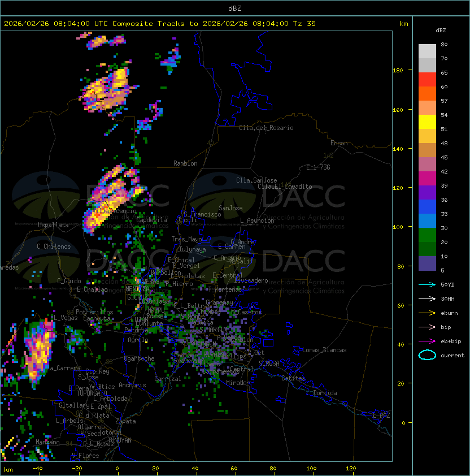This screenshot has height=476, width=470.
Task: Click the Encon place label
Action: tap(339, 143)
